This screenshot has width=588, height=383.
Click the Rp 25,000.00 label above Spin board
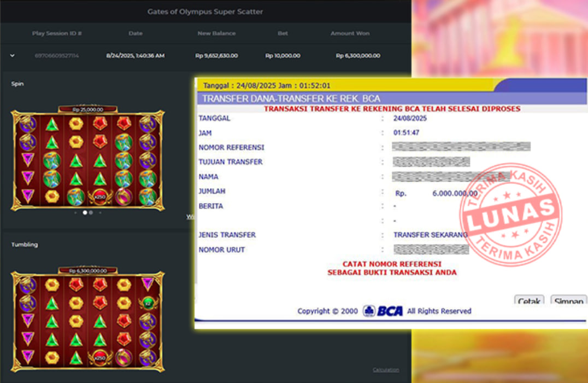click(88, 109)
